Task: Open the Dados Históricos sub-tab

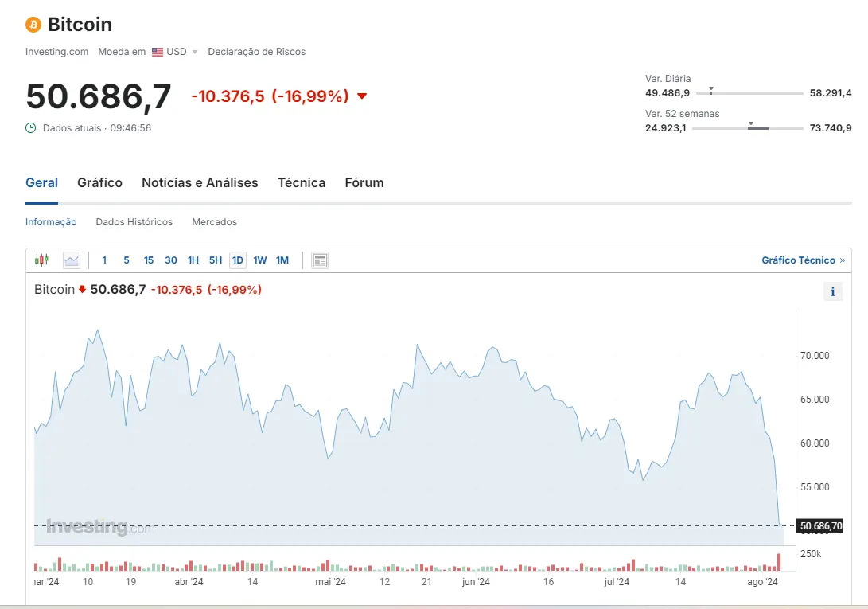Action: 134,222
